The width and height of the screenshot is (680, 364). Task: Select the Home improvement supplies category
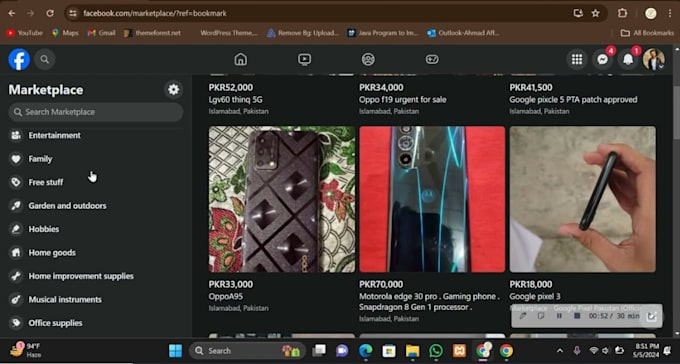96,276
